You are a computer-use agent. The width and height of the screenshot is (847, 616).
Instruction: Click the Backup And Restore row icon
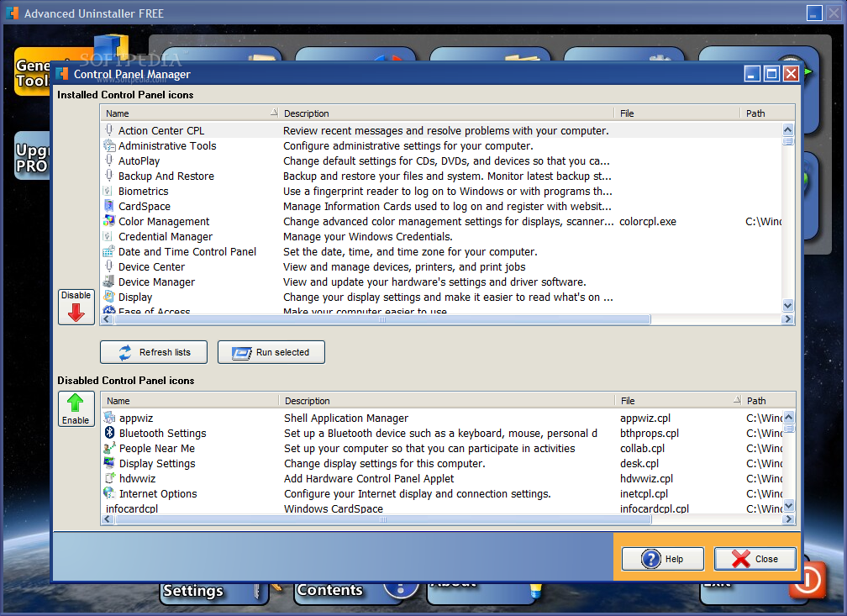click(109, 176)
